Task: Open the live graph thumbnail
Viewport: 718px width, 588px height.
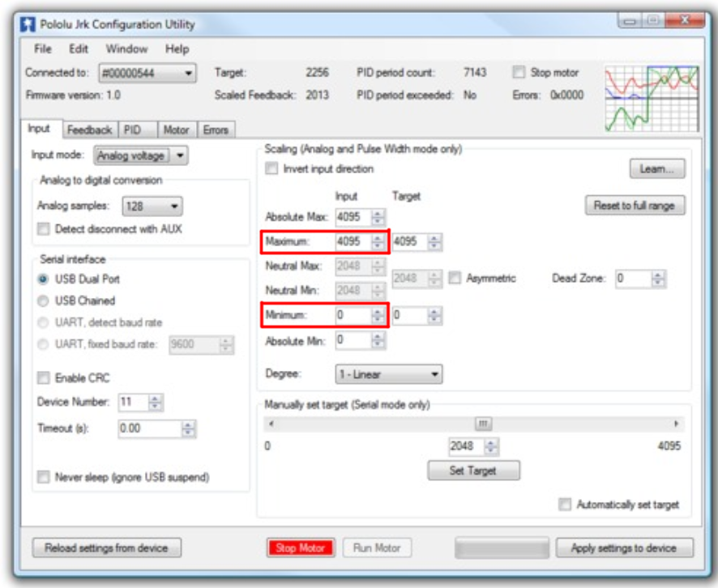Action: tap(652, 99)
